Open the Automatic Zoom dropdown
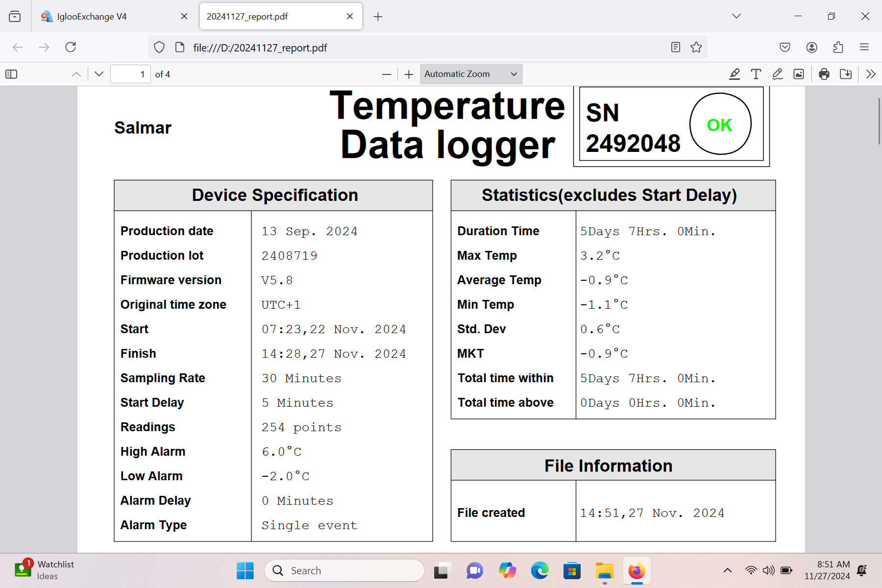Viewport: 882px width, 588px height. coord(471,74)
